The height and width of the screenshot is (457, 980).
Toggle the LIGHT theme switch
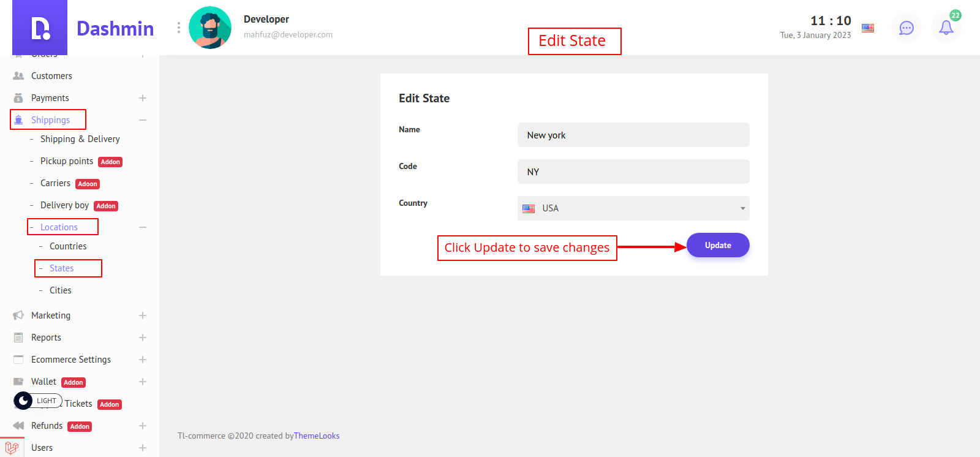(x=37, y=401)
